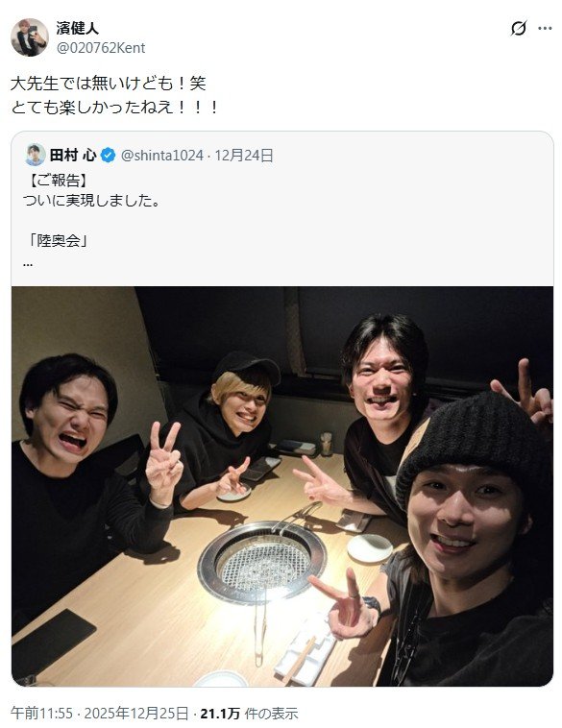This screenshot has width=562, height=728.
Task: Click the 2025年12月25日 post date
Action: click(x=136, y=714)
